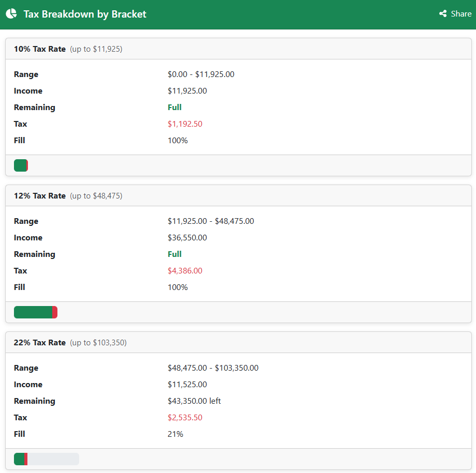Click the green Full status for 12% bracket
476x473 pixels.
tap(173, 254)
